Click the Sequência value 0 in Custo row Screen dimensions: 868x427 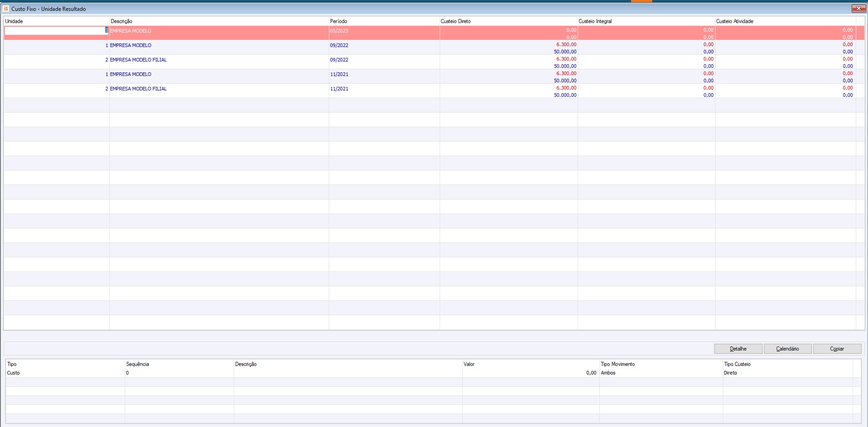click(x=128, y=373)
